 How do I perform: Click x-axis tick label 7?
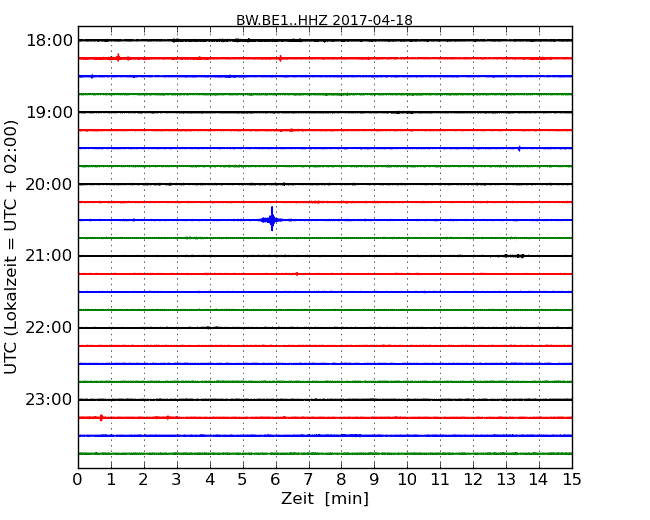pos(308,480)
